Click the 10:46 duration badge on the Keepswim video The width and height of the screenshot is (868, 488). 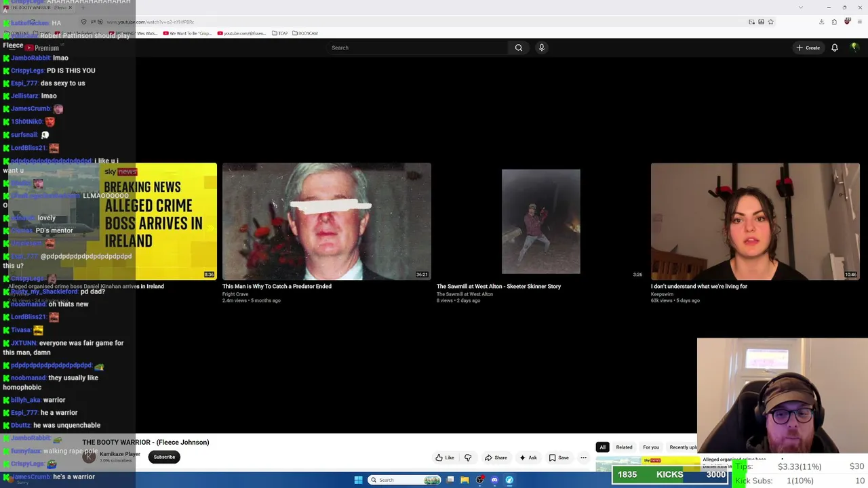pos(850,274)
